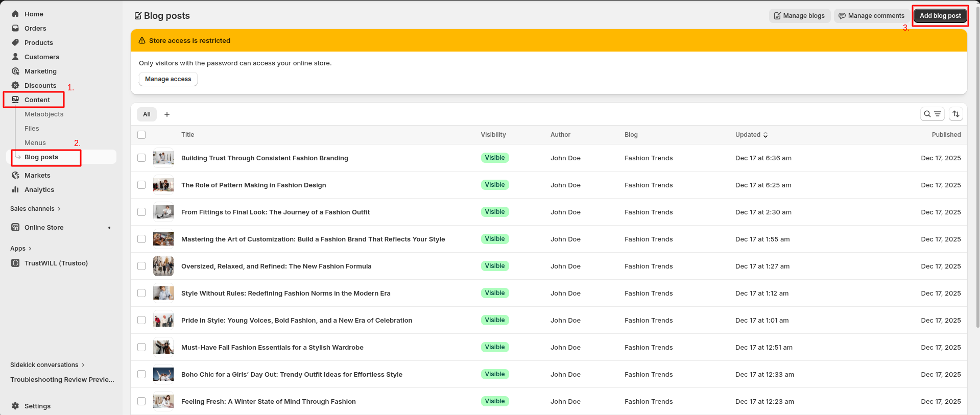
Task: Click the Markets globe icon
Action: tap(15, 175)
